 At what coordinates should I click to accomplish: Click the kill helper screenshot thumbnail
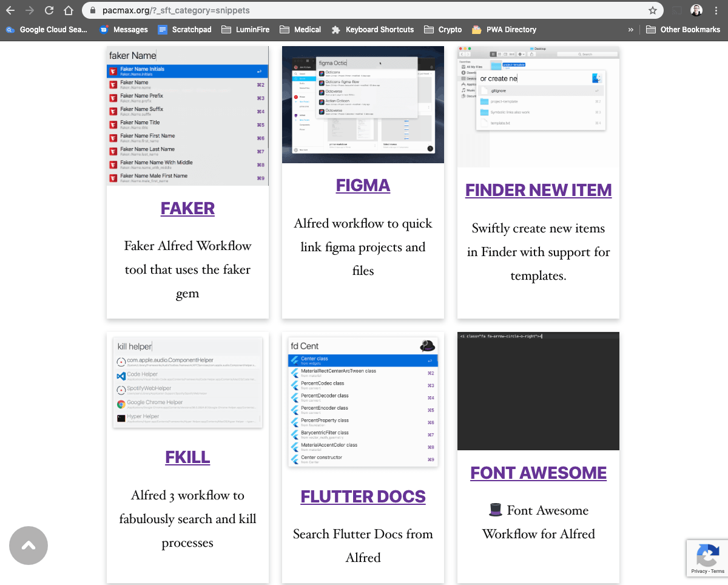(x=187, y=383)
